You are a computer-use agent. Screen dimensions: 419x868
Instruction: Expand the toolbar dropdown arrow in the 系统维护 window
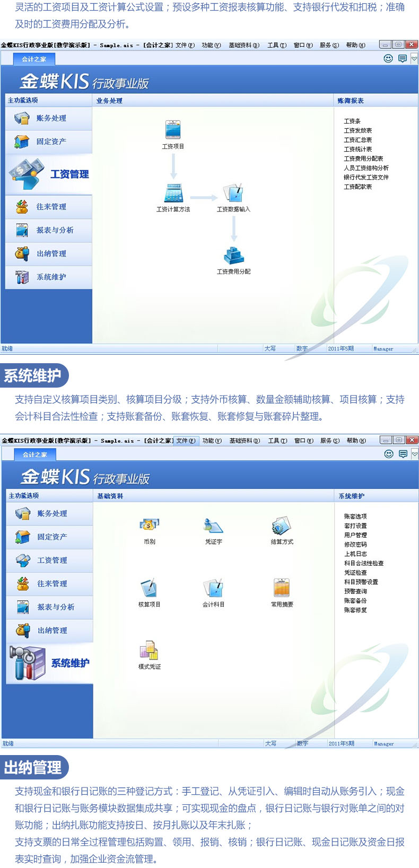pyautogui.click(x=415, y=454)
